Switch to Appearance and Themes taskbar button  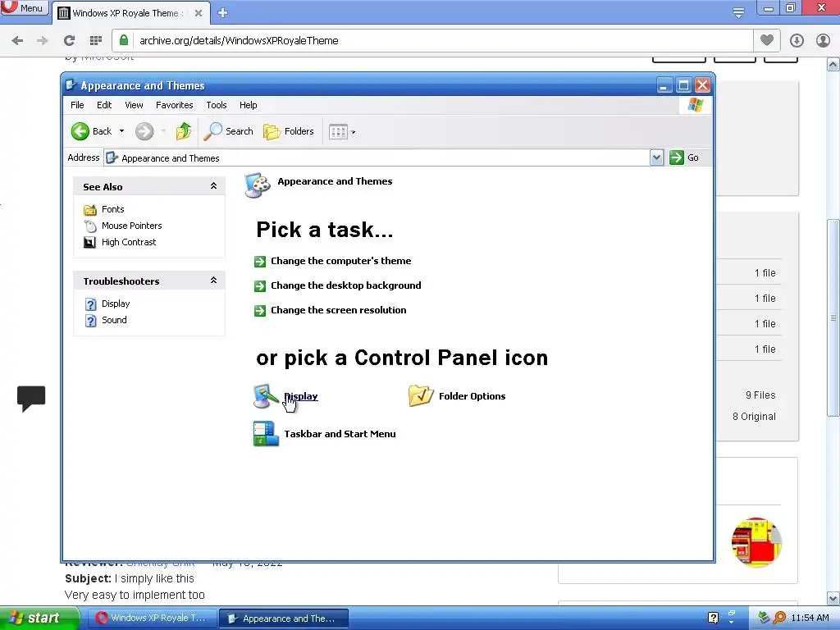click(x=284, y=619)
